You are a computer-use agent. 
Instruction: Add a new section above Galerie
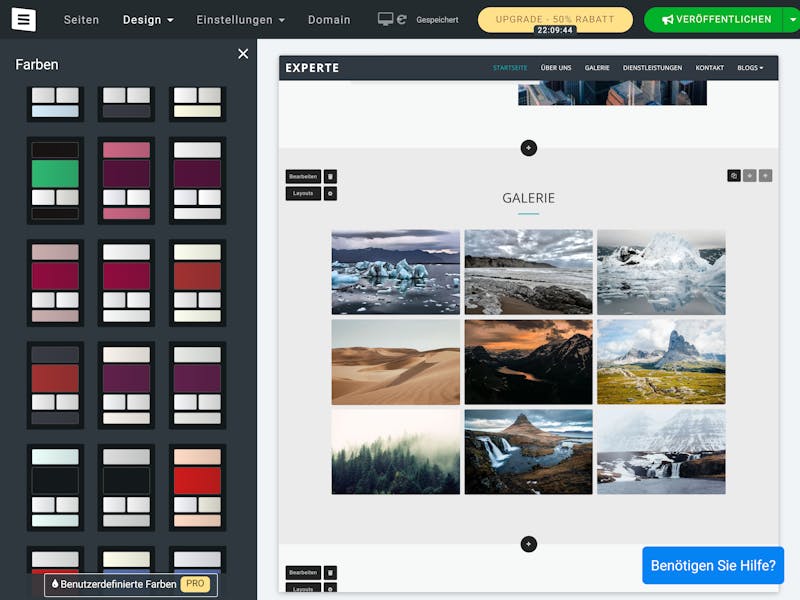point(529,148)
